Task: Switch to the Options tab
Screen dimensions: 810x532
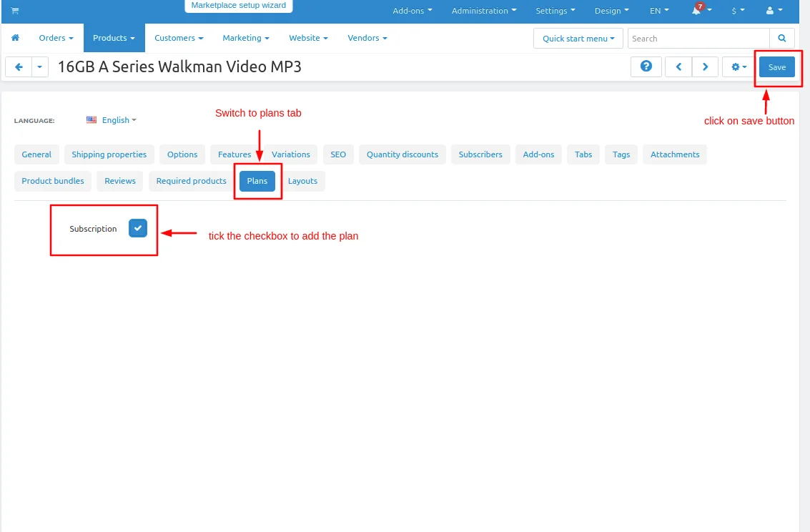Action: tap(182, 154)
